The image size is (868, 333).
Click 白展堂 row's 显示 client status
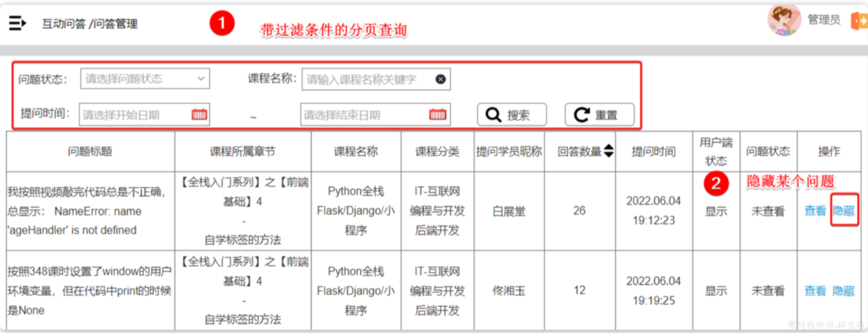[x=716, y=211]
